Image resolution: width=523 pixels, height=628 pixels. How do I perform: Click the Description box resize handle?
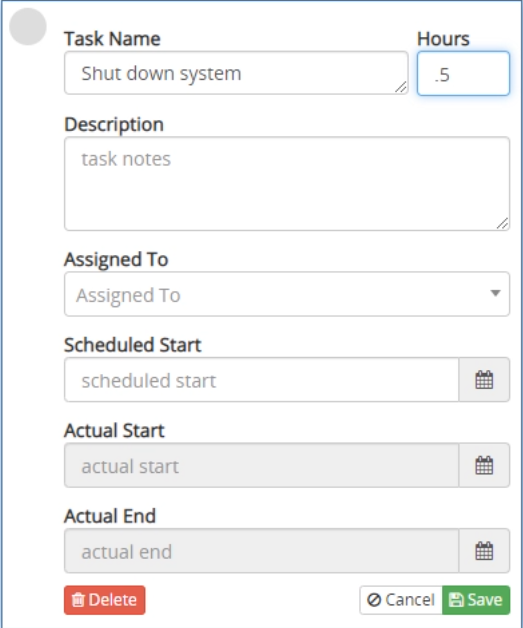502,223
